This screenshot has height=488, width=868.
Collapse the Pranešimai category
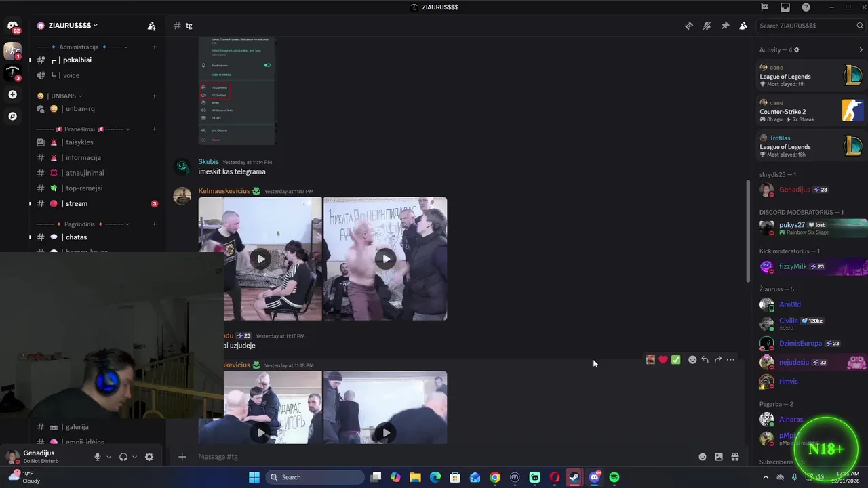83,129
